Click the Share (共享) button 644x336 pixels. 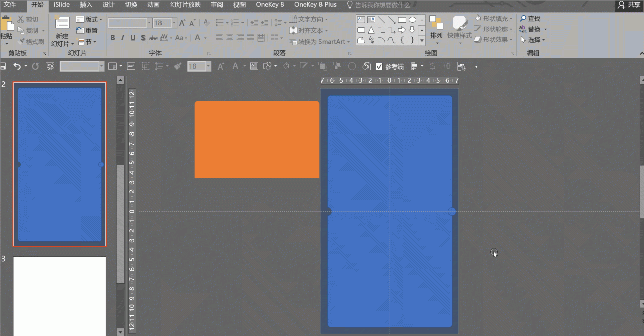(630, 5)
